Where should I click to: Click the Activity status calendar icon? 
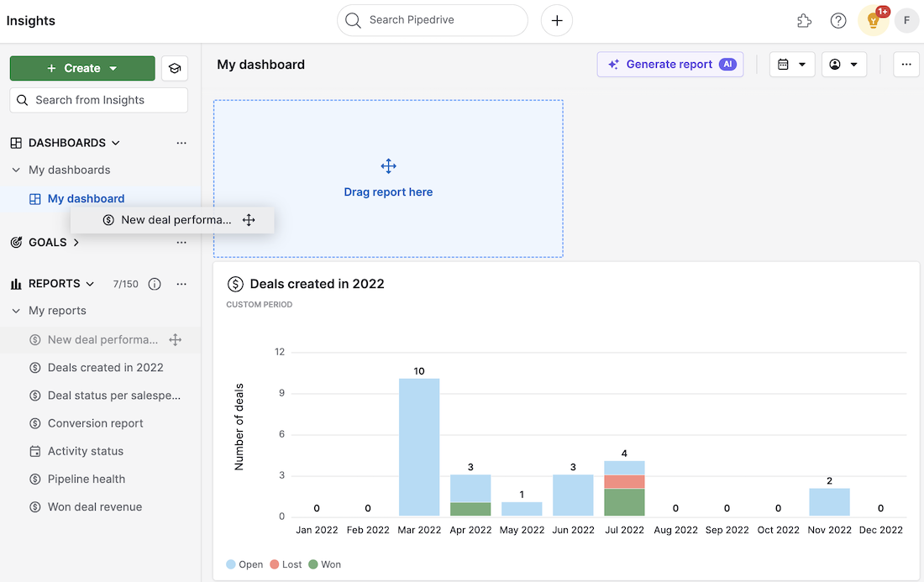pos(35,451)
